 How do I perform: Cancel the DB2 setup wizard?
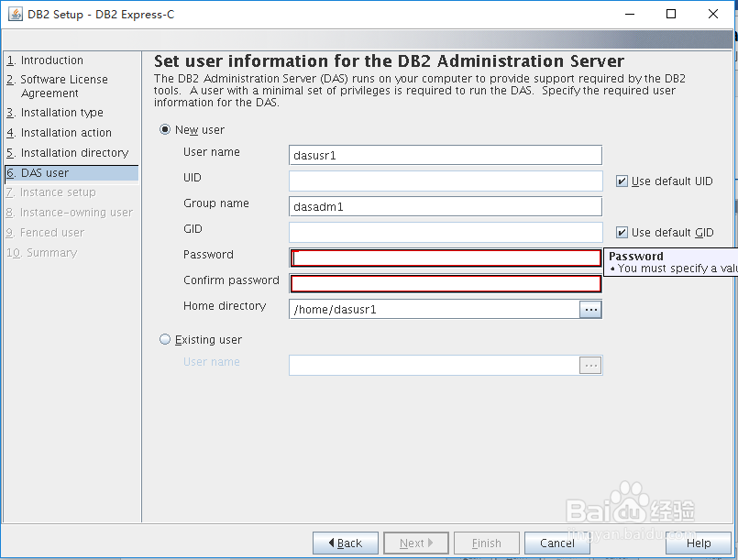tap(557, 544)
